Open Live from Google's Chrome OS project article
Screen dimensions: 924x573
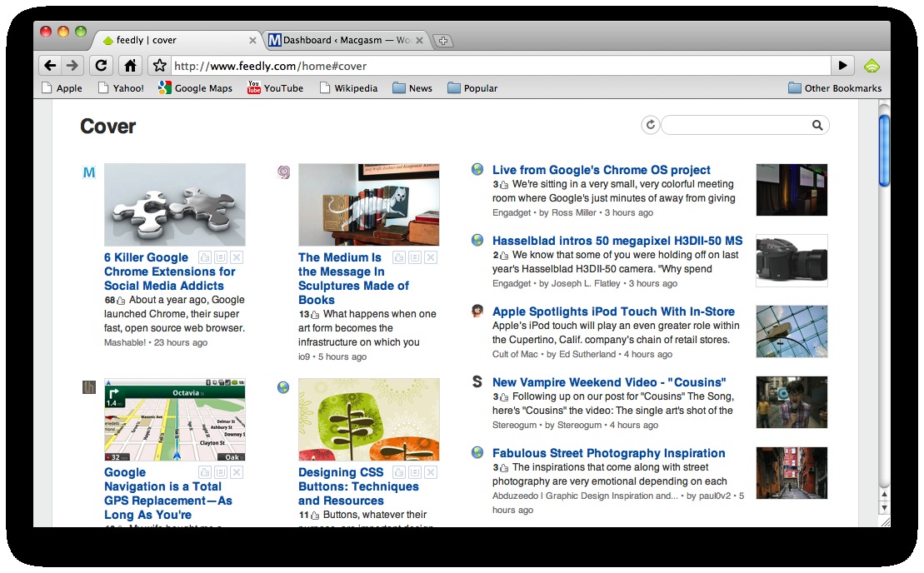coord(601,170)
